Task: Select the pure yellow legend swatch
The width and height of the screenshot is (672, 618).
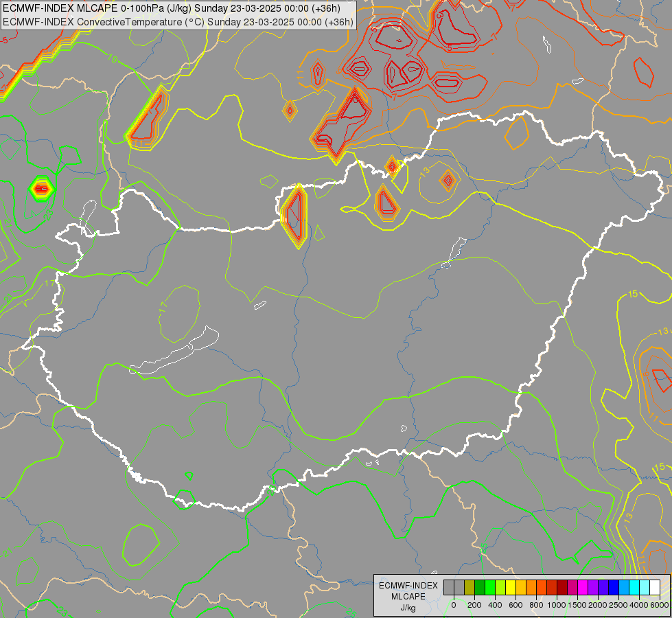Action: pos(511,587)
